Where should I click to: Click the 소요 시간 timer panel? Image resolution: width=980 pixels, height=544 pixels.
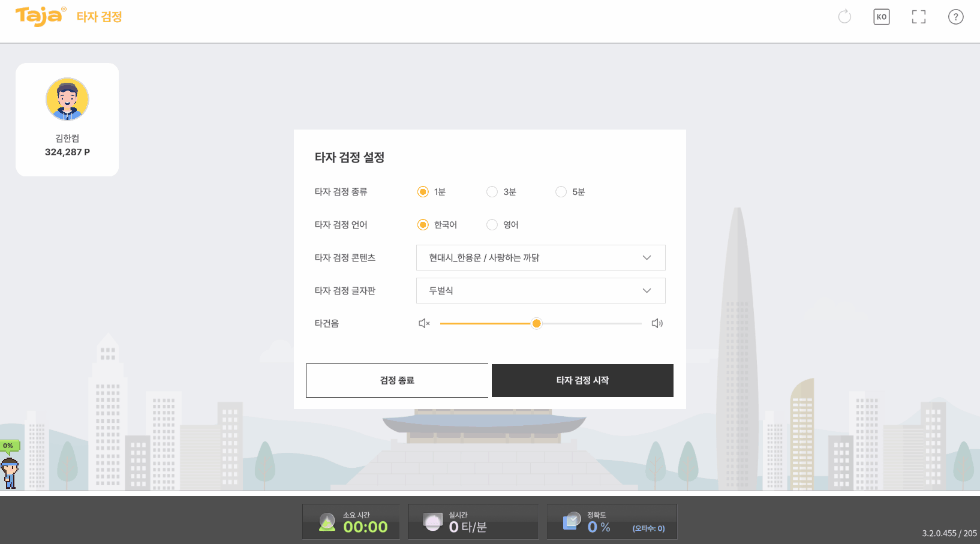(351, 522)
